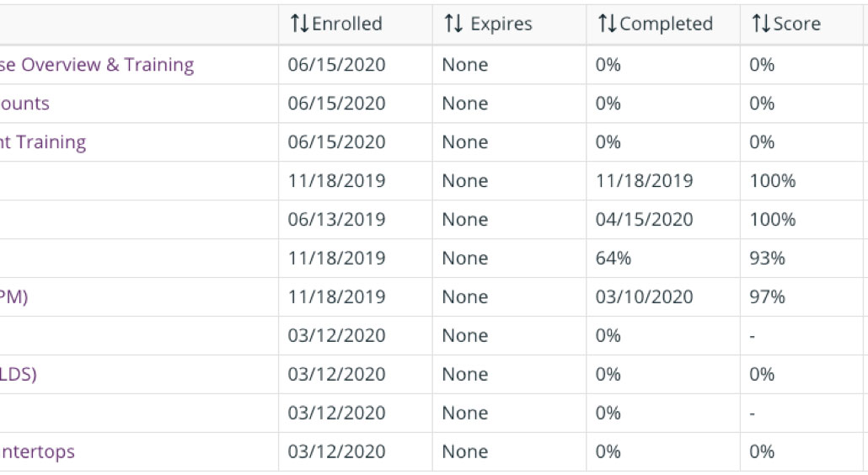This screenshot has height=475, width=868.
Task: Open the course link ending in 'ntertops'
Action: [37, 452]
